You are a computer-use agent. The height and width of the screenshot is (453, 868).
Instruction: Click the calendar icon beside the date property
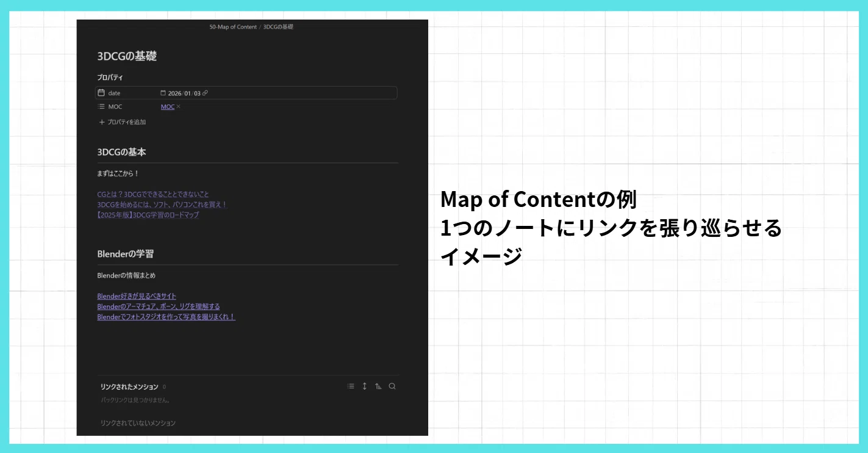point(102,93)
